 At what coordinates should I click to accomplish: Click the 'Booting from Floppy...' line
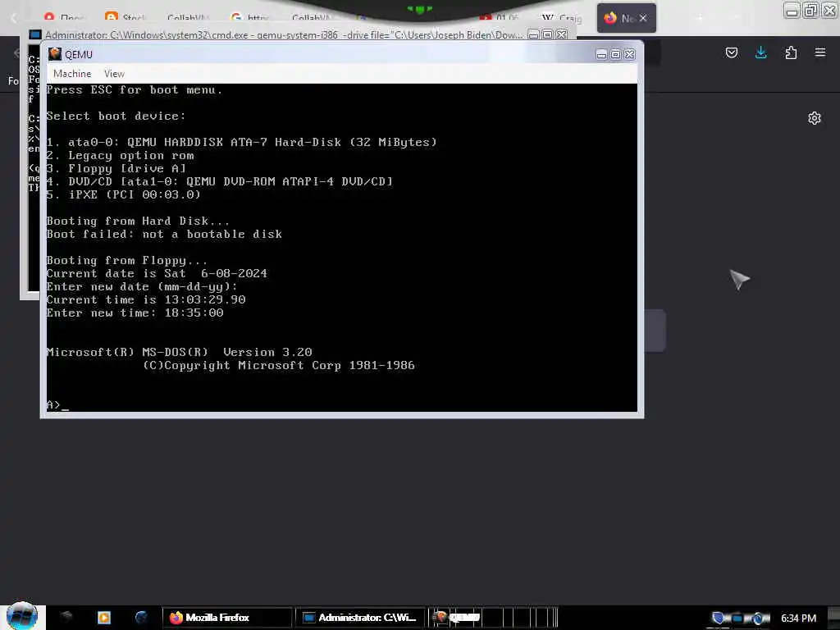(x=127, y=260)
